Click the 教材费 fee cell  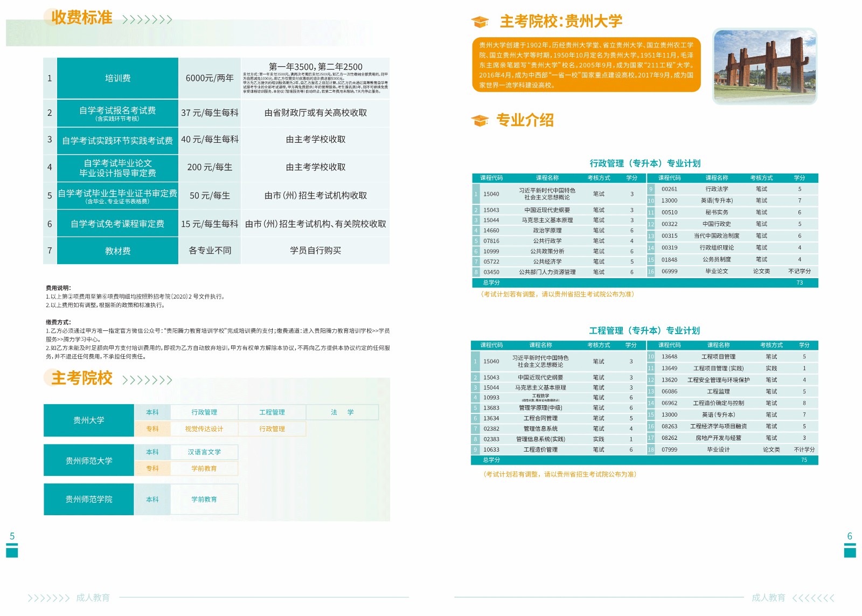click(x=117, y=251)
